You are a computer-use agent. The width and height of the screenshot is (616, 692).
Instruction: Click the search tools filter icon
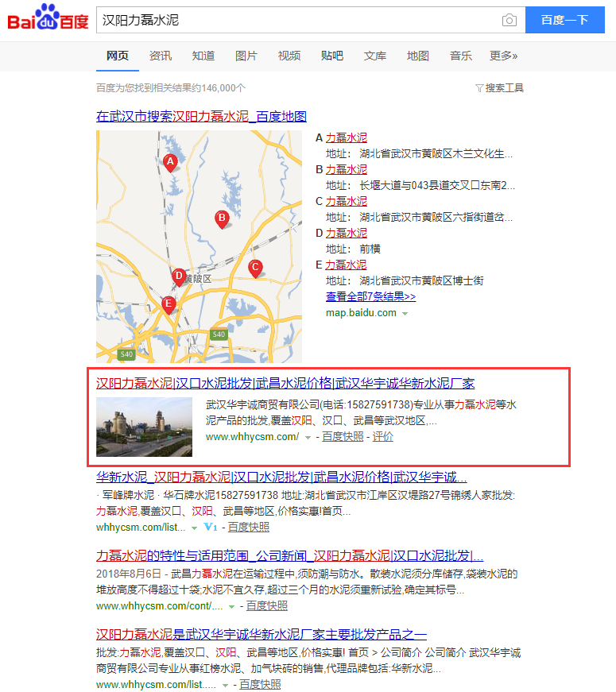tap(479, 88)
